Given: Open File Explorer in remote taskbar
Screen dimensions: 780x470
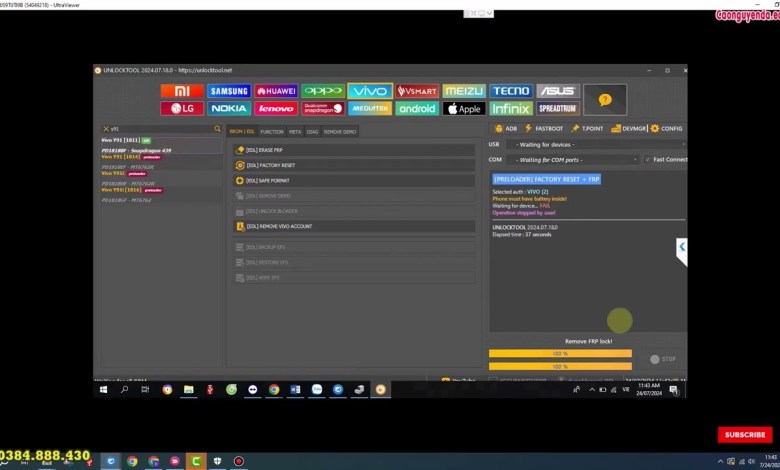Looking at the screenshot, I should pos(189,389).
